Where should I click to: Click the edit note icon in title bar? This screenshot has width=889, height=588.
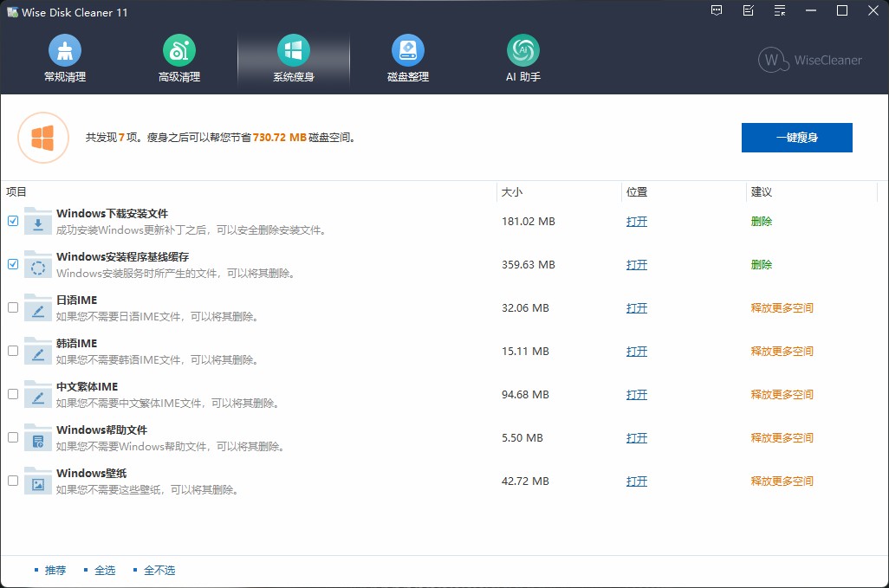(749, 11)
